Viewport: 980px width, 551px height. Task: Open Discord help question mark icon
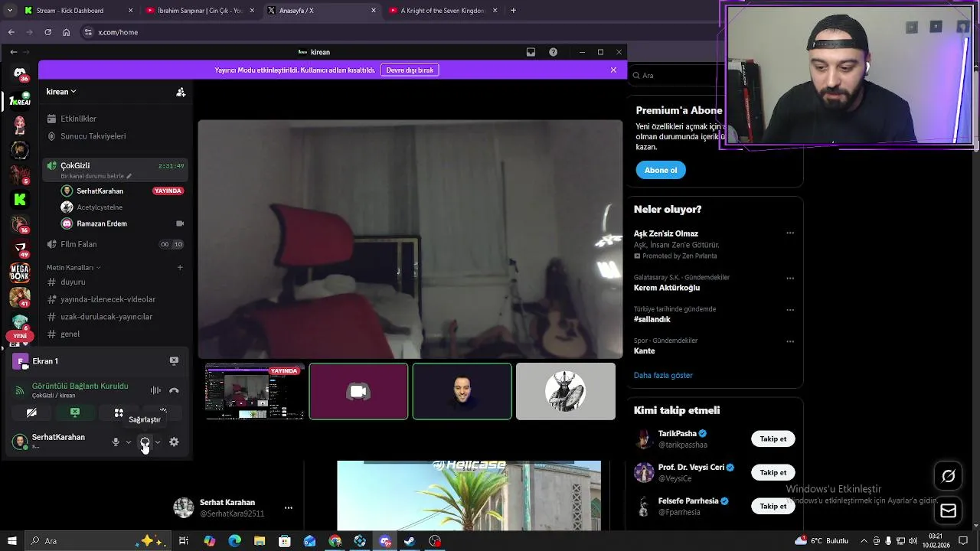tap(553, 52)
